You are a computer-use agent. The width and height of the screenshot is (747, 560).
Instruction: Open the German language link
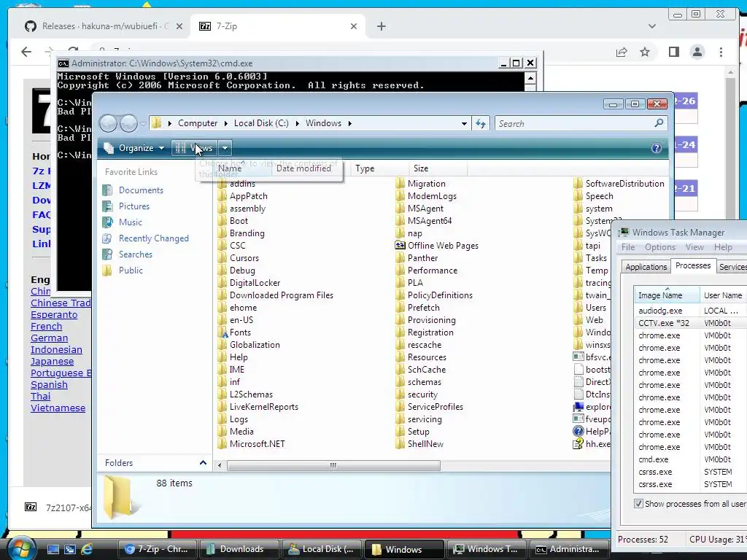[x=49, y=338]
